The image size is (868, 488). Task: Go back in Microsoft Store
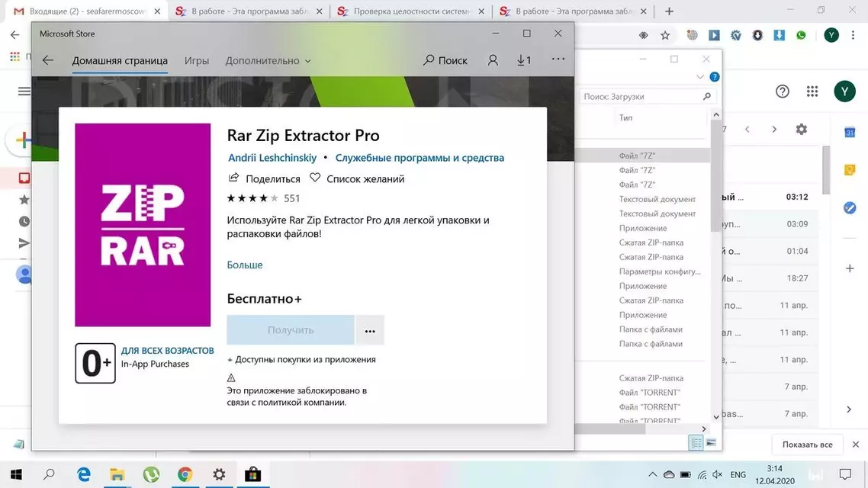(47, 60)
